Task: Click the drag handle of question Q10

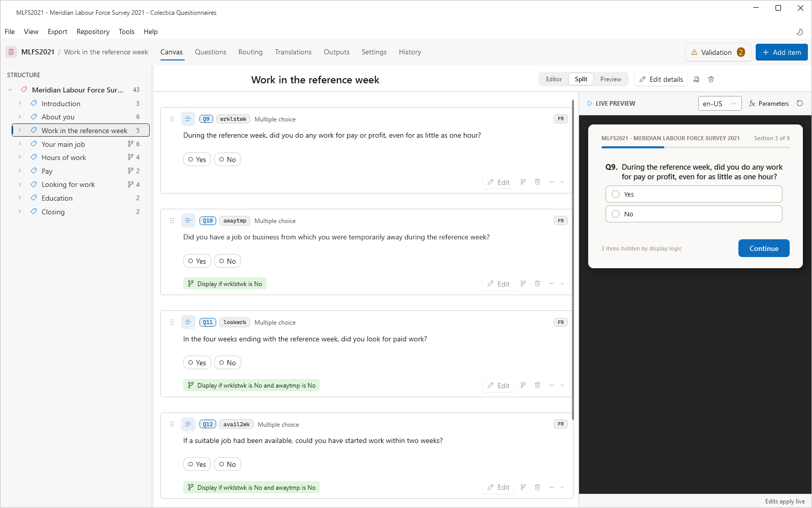Action: (x=172, y=220)
